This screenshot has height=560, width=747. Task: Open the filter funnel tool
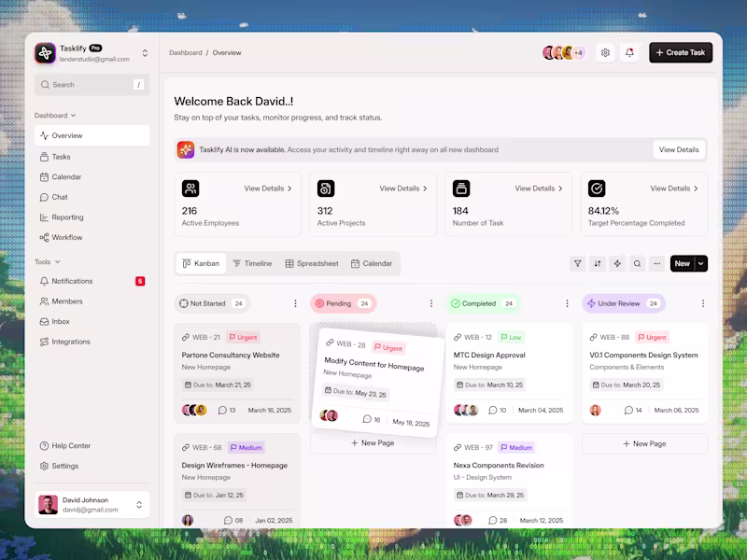(577, 263)
